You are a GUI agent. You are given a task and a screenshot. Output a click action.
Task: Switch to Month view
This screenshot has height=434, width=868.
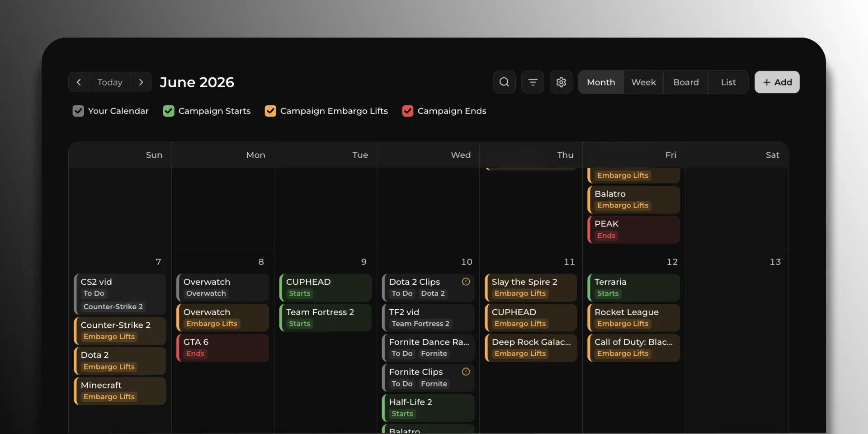[601, 82]
